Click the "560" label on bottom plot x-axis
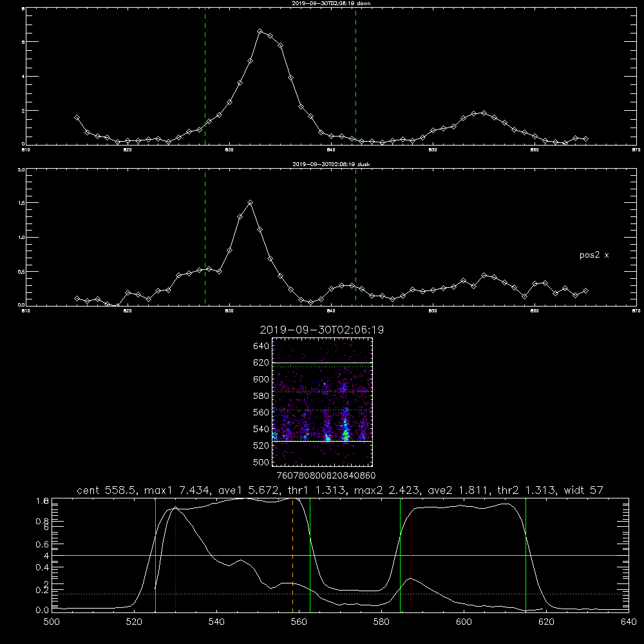This screenshot has height=644, width=644. [299, 622]
